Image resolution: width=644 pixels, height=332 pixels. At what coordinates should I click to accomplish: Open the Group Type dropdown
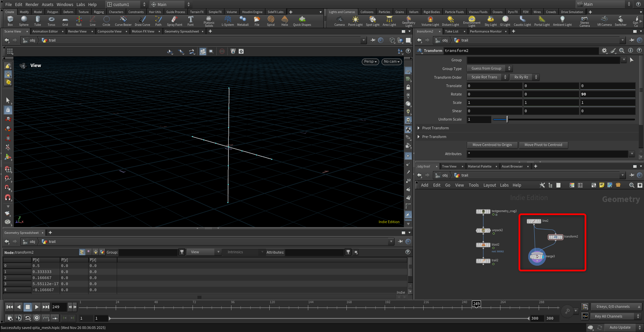coord(489,69)
